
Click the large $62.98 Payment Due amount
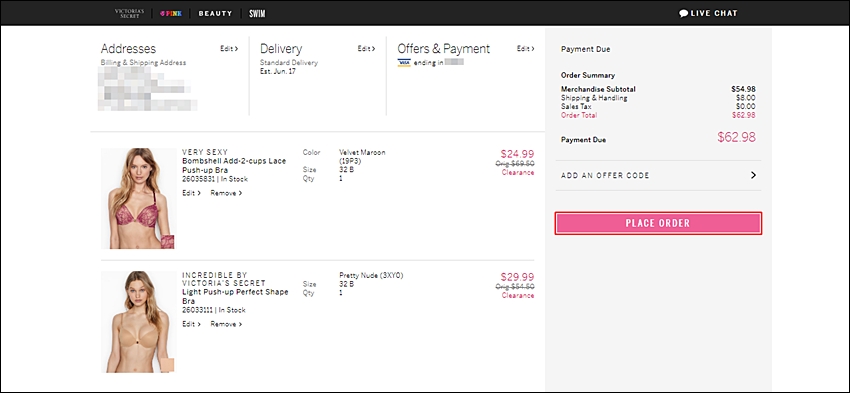coord(736,137)
